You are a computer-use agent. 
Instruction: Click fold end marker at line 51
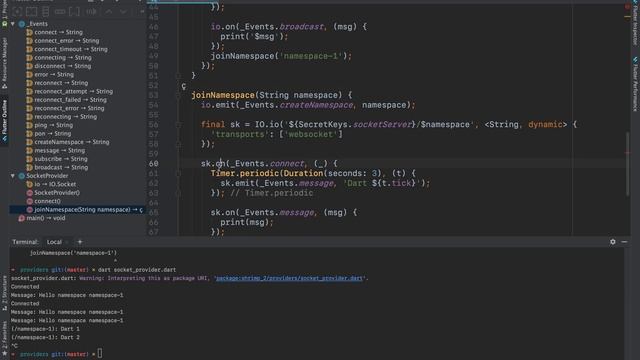click(x=178, y=76)
